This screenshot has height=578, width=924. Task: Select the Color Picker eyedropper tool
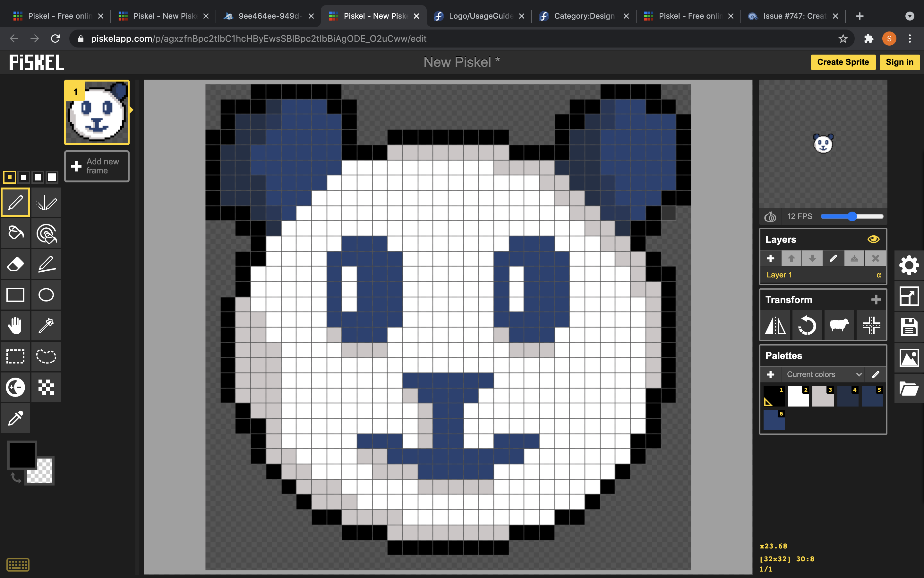pyautogui.click(x=15, y=418)
